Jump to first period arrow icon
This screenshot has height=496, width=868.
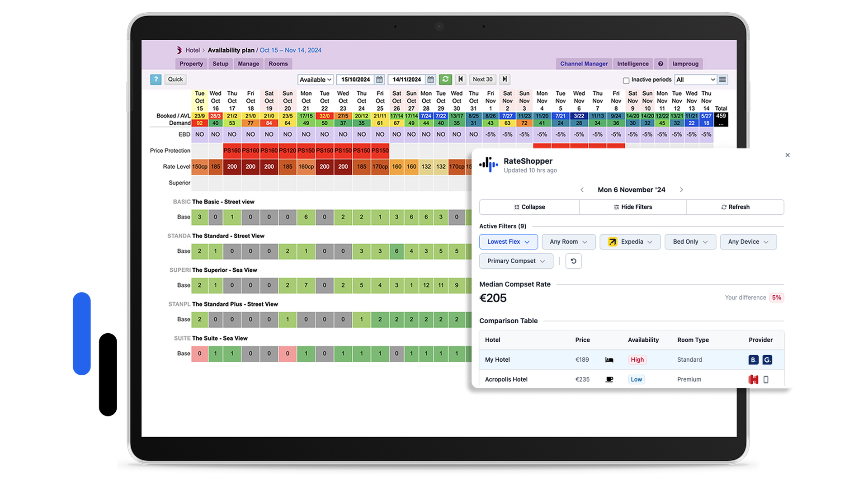(x=460, y=80)
